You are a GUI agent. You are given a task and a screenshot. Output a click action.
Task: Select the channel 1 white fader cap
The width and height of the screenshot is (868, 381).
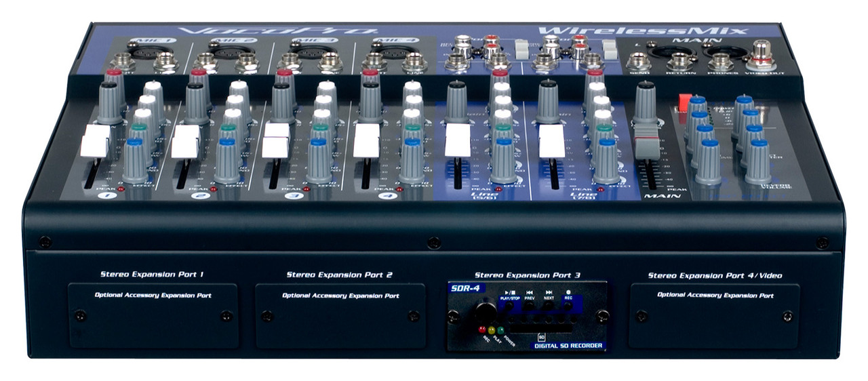tap(94, 141)
